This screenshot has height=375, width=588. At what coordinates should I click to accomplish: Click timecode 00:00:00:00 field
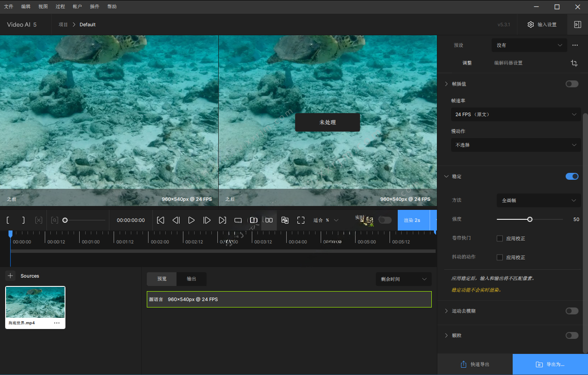[131, 220]
